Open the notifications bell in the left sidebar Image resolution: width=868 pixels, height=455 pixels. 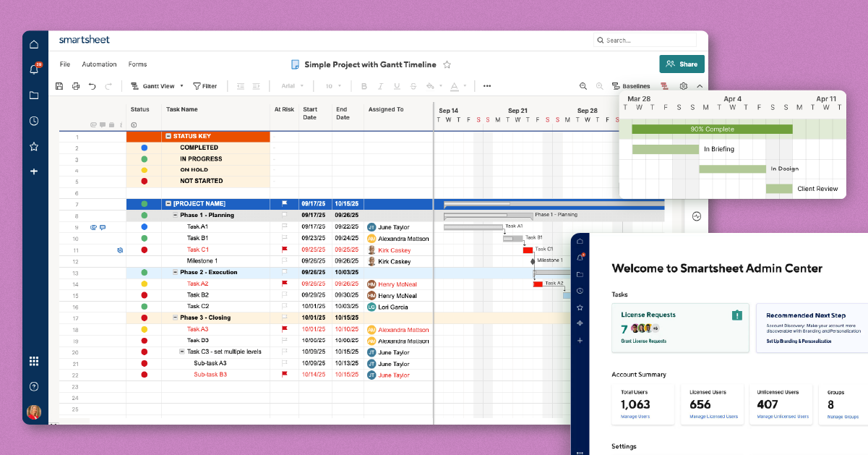33,69
